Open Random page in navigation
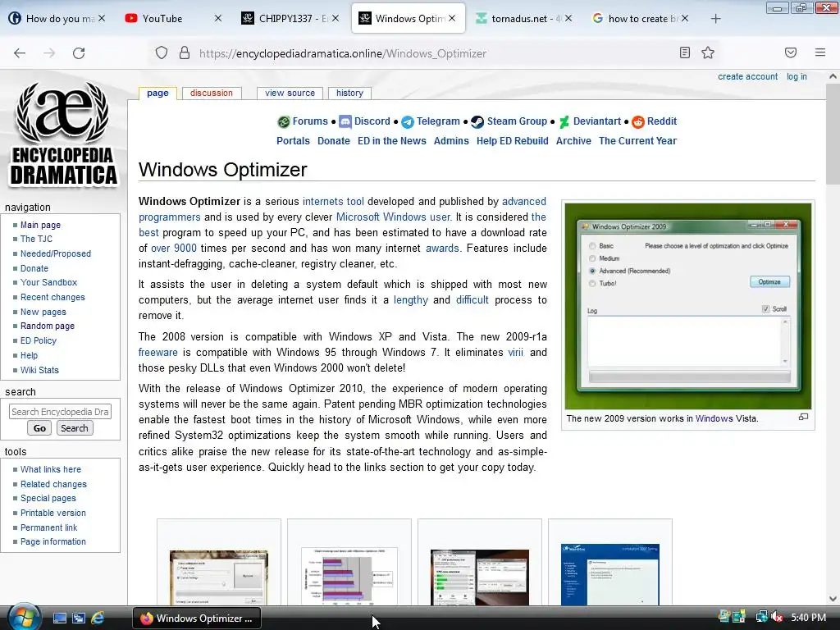840x630 pixels. [47, 326]
